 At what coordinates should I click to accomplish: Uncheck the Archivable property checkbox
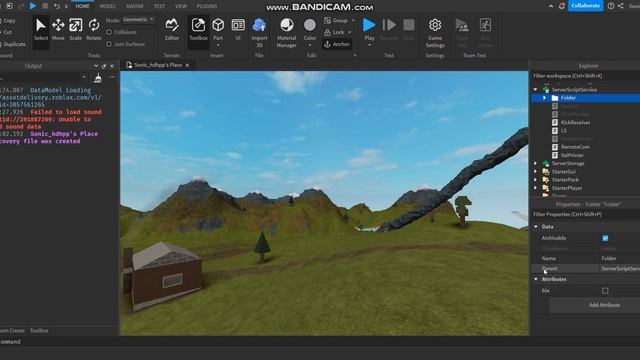605,238
